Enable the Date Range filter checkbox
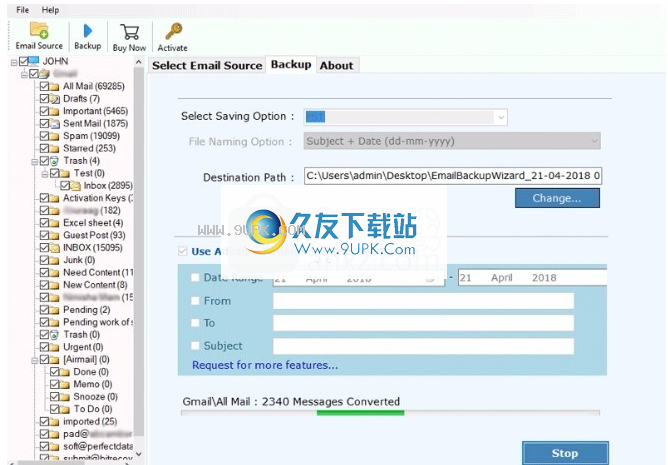This screenshot has height=465, width=668. [195, 277]
